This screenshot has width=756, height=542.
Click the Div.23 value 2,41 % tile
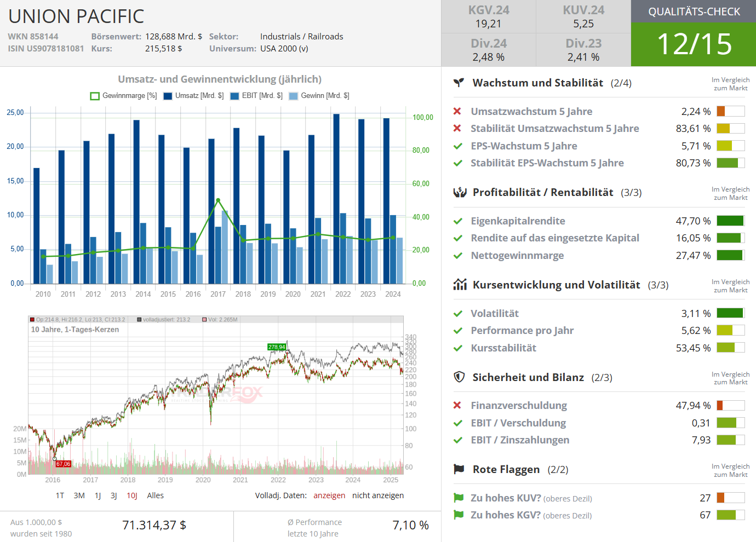coord(583,50)
